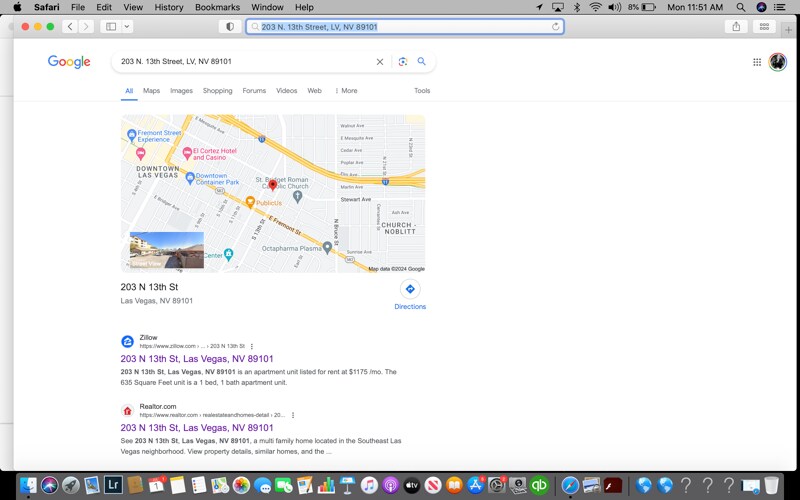Click the Safari Share button
Screen dimensions: 800x500
pos(737,27)
